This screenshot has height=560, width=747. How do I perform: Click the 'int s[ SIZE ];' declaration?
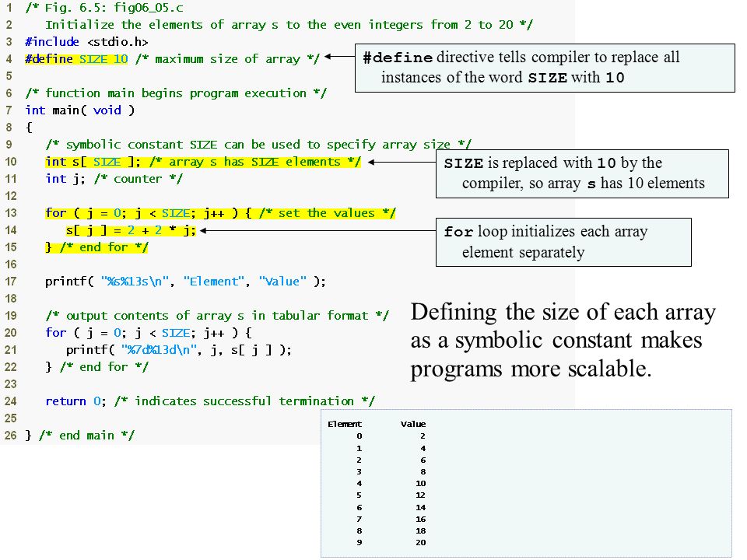click(x=93, y=162)
